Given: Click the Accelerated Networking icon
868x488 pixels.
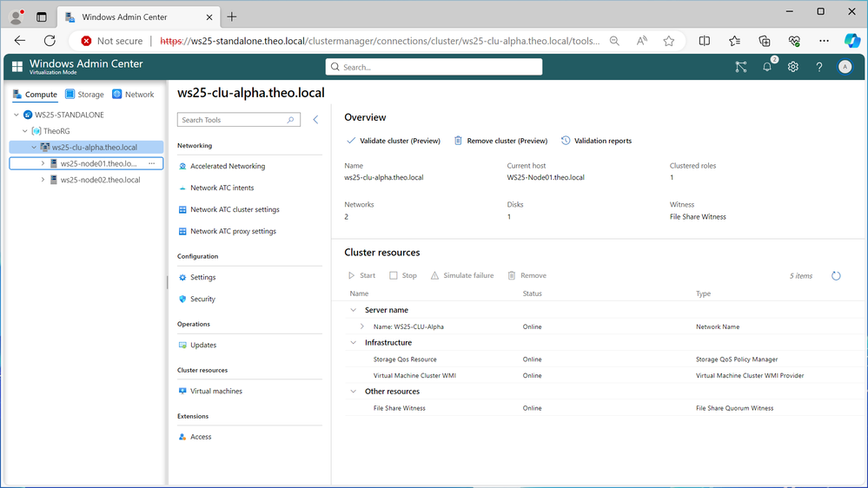Looking at the screenshot, I should coord(182,166).
